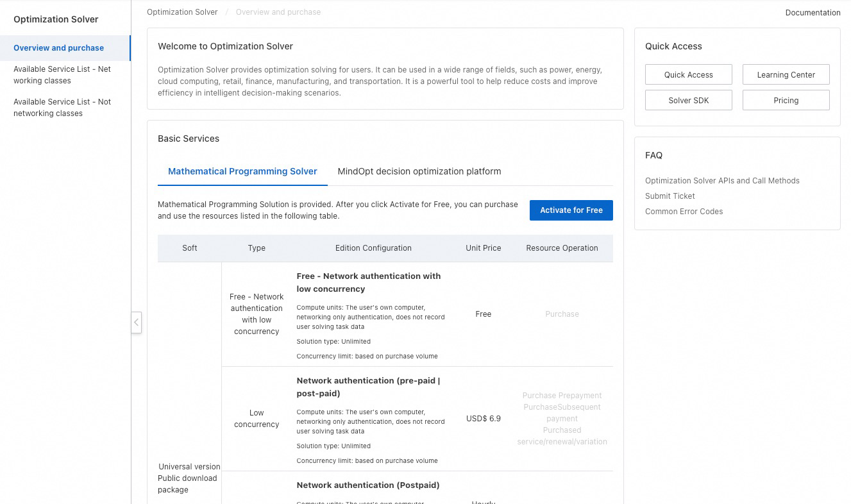Click the Solver SDK button

[x=688, y=101]
